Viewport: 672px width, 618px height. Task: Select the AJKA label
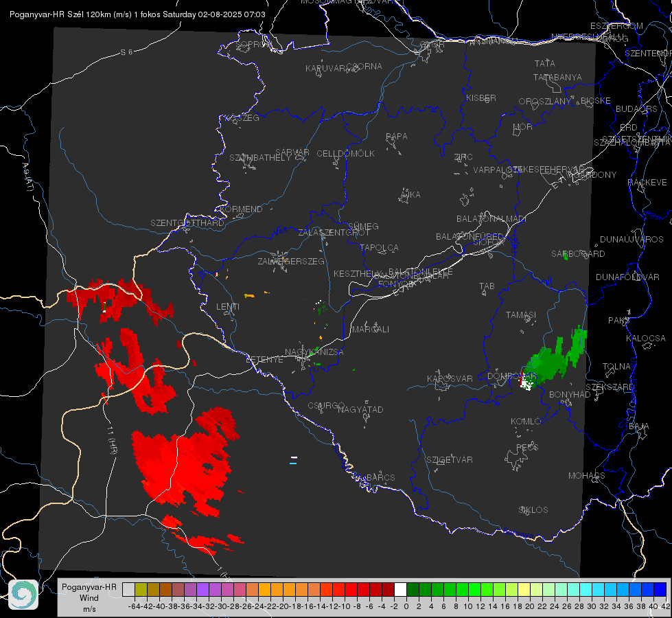[x=410, y=194]
